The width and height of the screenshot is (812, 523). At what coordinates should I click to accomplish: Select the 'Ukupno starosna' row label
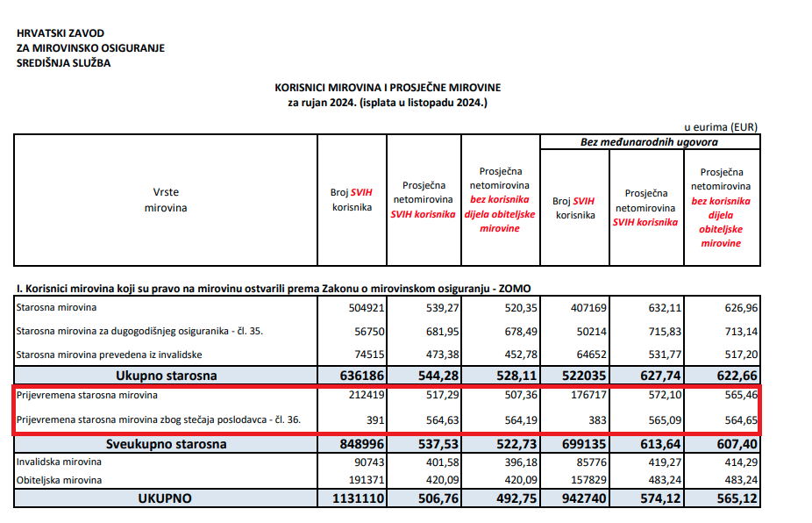165,376
